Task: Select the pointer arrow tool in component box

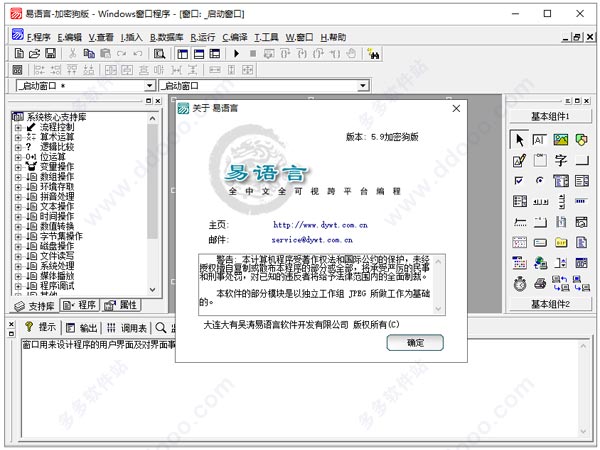Action: pyautogui.click(x=519, y=140)
